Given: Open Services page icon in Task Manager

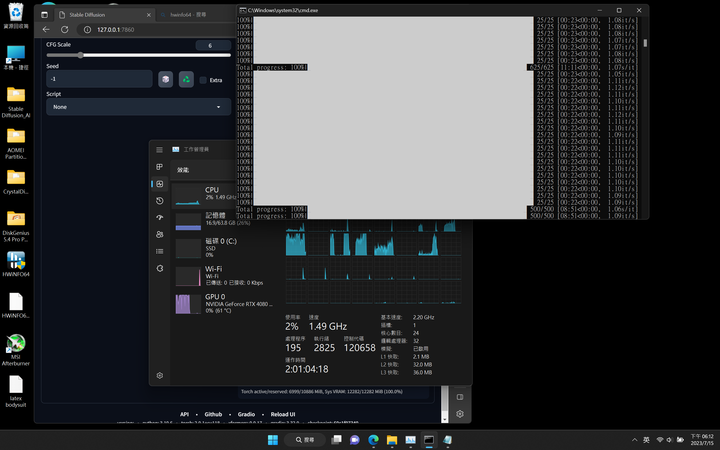Looking at the screenshot, I should [159, 268].
